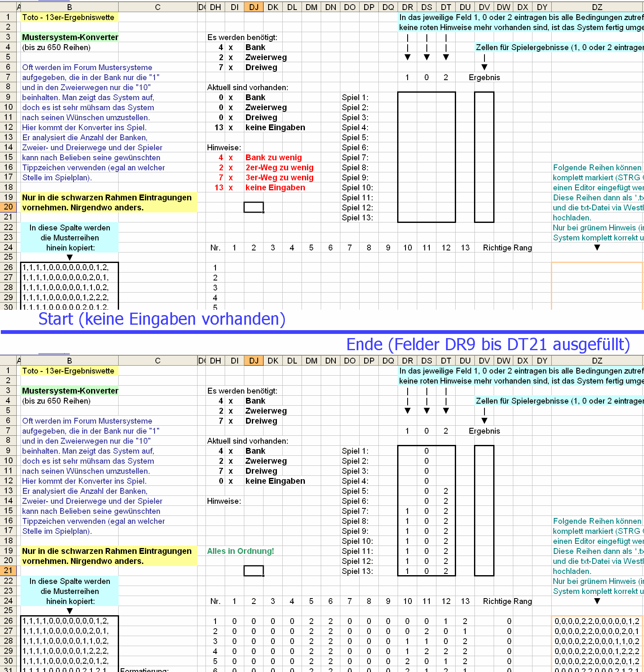Click the red 'Bank zu wenig' hint

point(274,157)
